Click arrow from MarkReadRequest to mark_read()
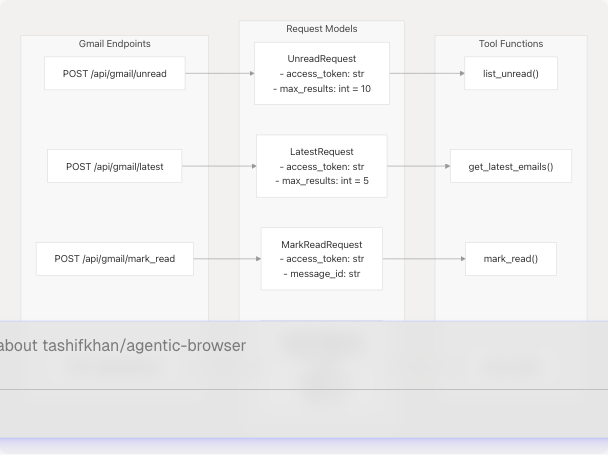 point(424,259)
